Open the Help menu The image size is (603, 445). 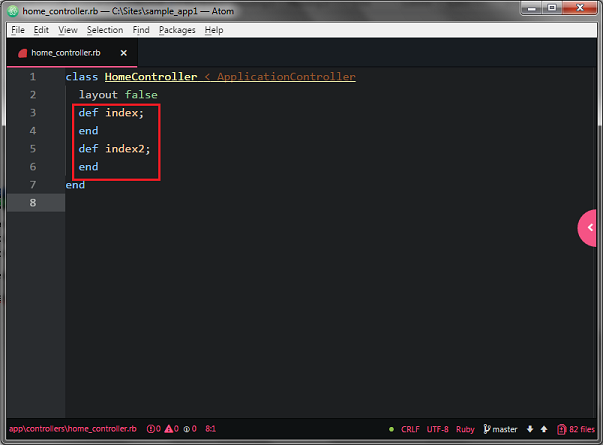(x=214, y=30)
